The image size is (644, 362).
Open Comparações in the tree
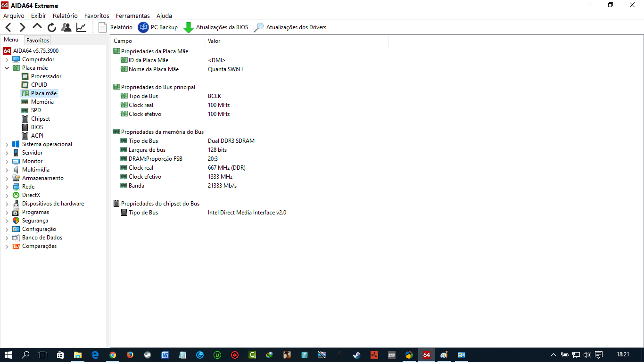[x=39, y=246]
